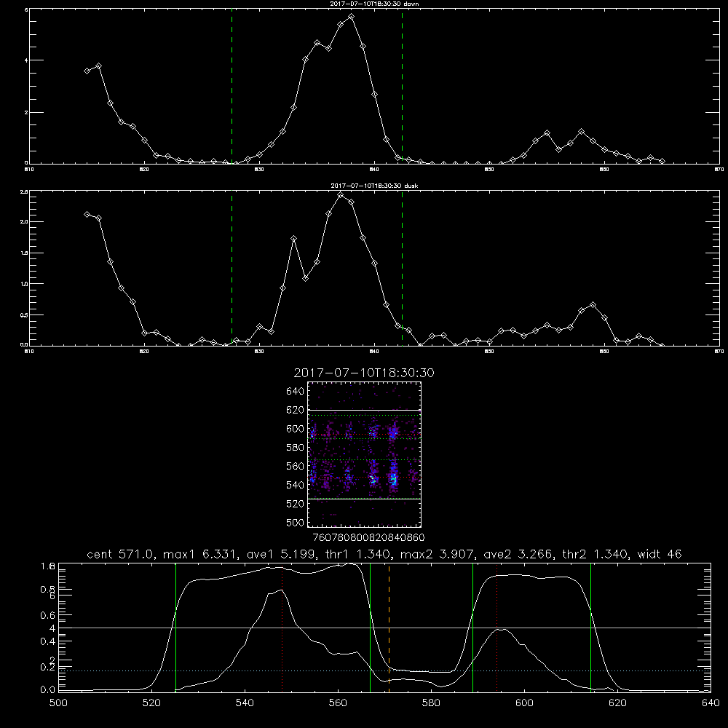Viewport: 728px width, 728px height.
Task: Click the solid white horizontal line in bottom plot
Action: (x=384, y=628)
